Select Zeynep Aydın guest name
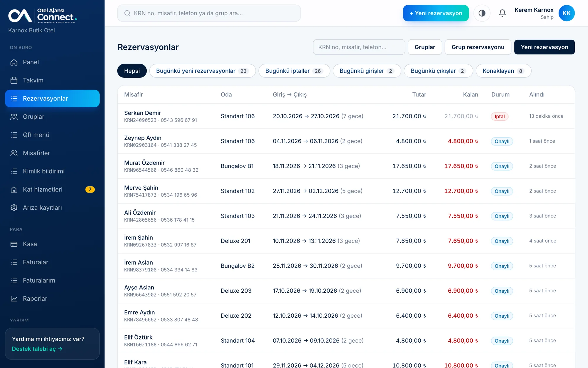588x368 pixels. 143,138
